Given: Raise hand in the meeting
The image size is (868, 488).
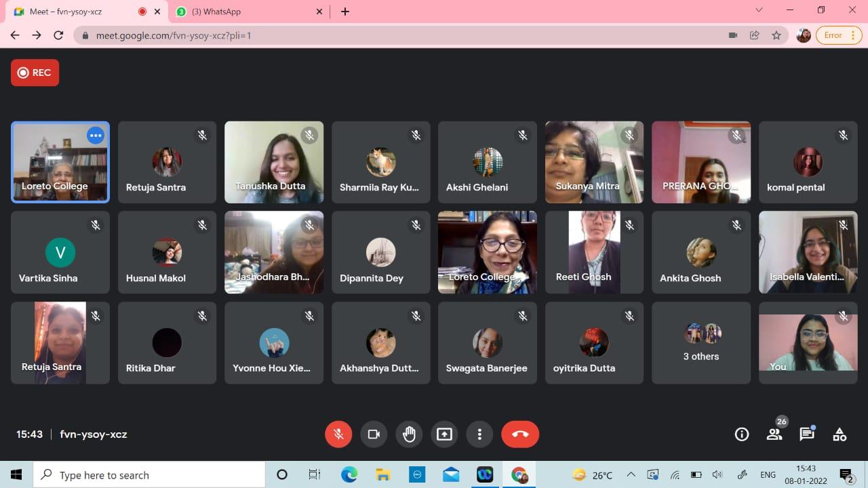Looking at the screenshot, I should tap(409, 434).
